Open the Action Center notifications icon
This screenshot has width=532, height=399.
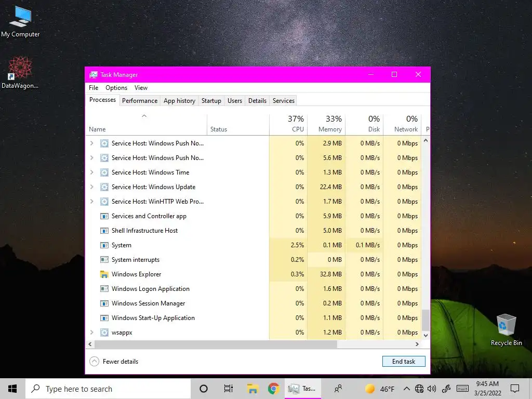[x=515, y=389]
